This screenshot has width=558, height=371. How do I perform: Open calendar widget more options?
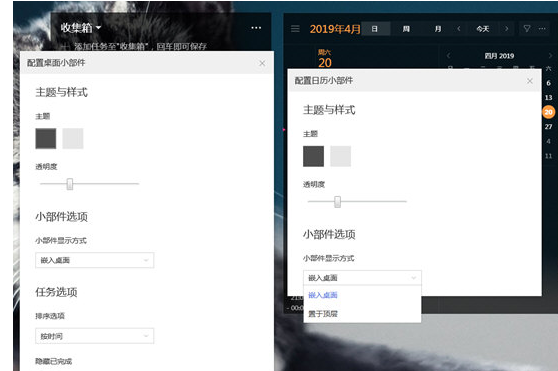pos(542,28)
